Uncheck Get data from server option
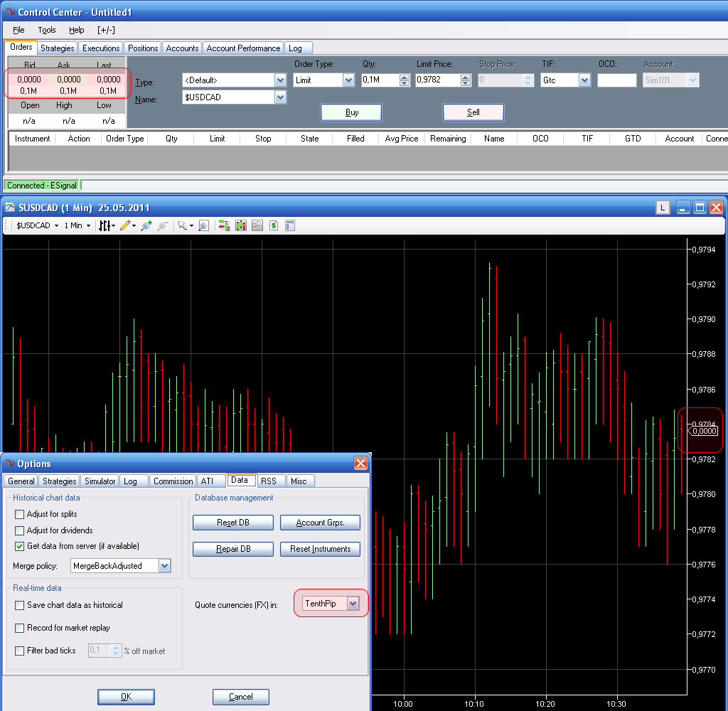This screenshot has height=711, width=728. [x=20, y=546]
